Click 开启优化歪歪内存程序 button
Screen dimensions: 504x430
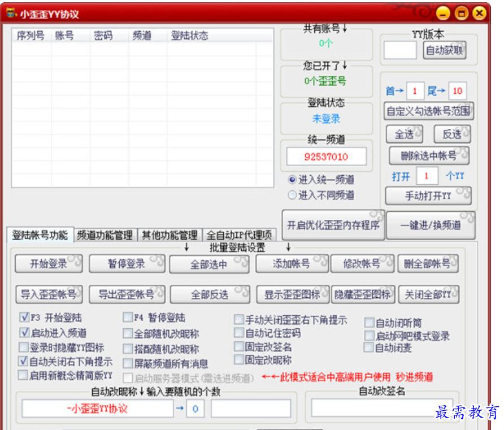333,225
